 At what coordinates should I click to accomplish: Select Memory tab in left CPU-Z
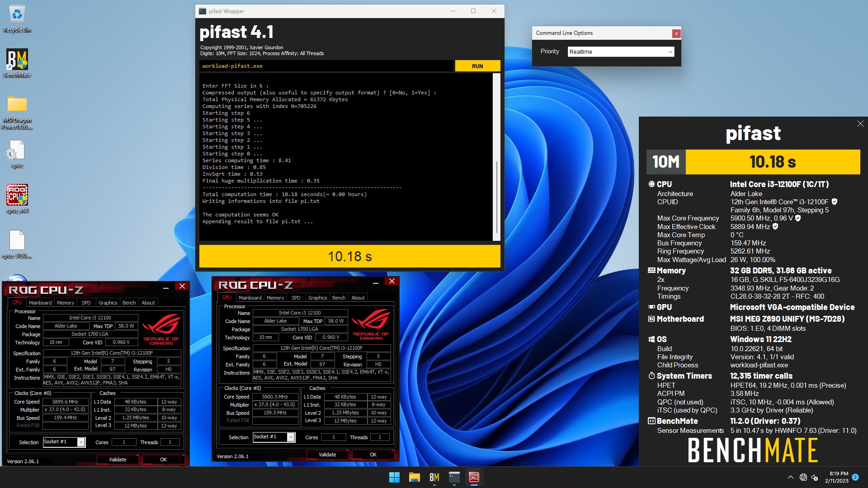click(x=66, y=303)
